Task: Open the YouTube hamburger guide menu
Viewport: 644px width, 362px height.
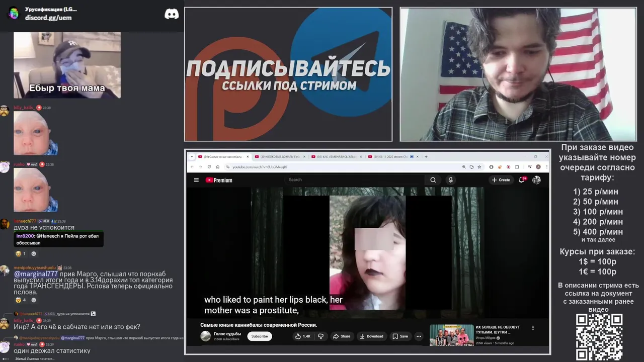Action: click(196, 180)
